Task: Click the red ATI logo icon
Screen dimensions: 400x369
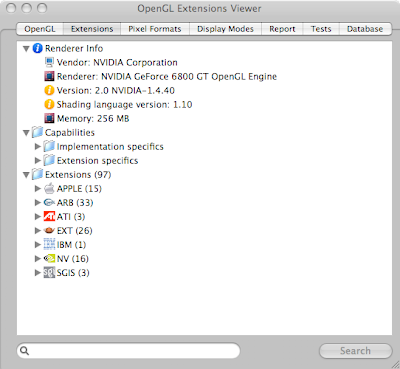Action: pos(49,216)
